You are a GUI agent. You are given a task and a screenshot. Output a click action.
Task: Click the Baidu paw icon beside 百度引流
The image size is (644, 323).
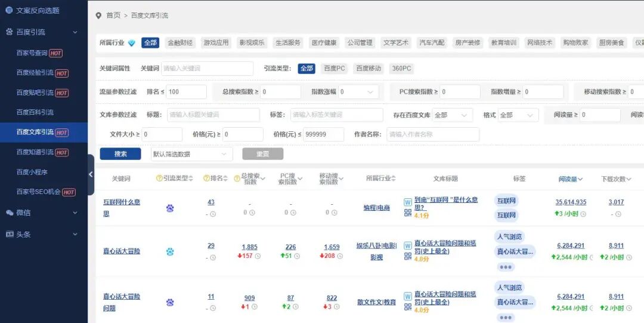pos(10,32)
